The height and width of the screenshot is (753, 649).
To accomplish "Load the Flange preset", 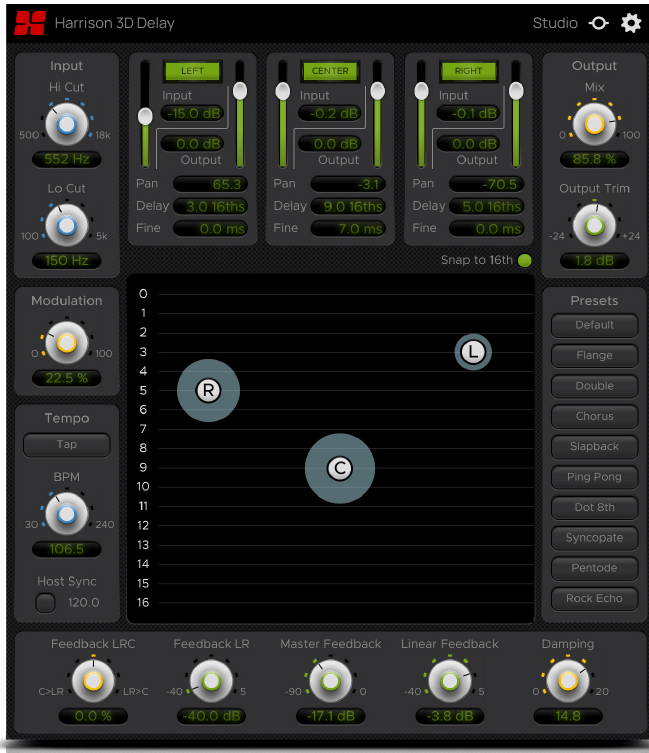I will (x=594, y=355).
